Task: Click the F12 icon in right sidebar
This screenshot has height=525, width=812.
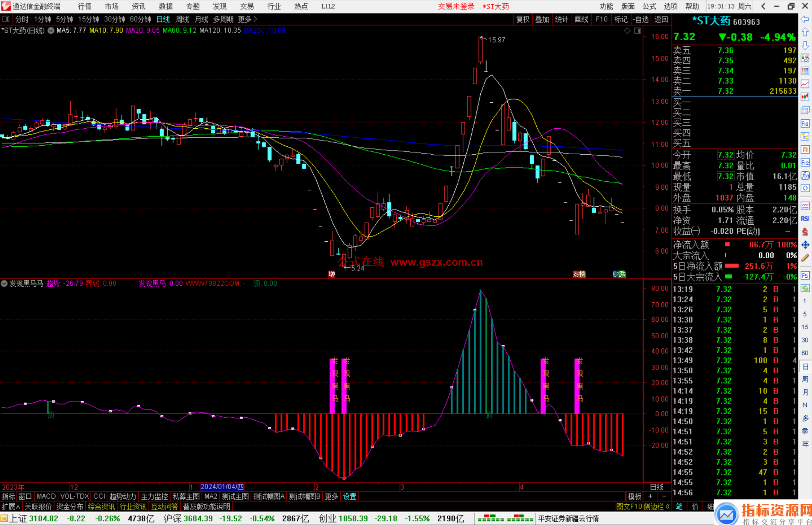Action: tap(804, 163)
